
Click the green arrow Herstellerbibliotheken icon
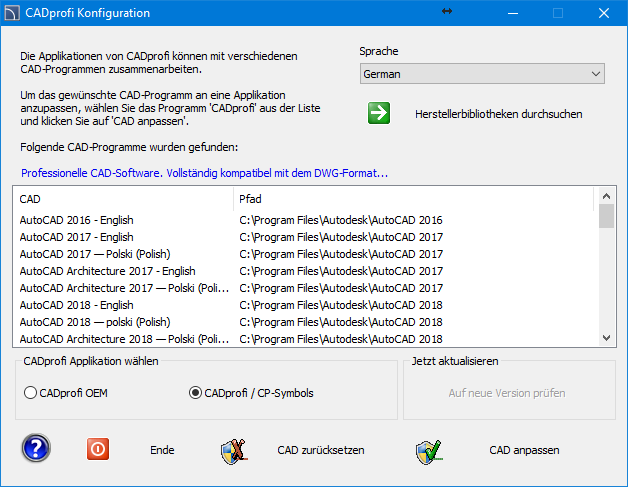(x=379, y=113)
